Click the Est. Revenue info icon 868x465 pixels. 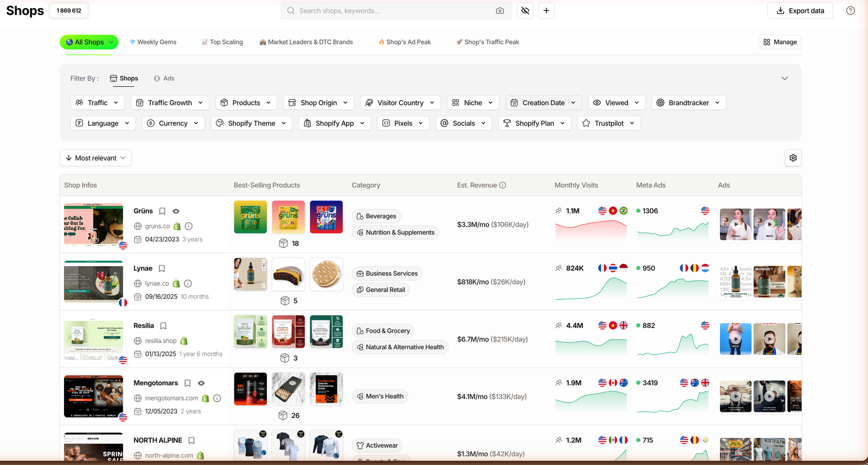pos(503,185)
